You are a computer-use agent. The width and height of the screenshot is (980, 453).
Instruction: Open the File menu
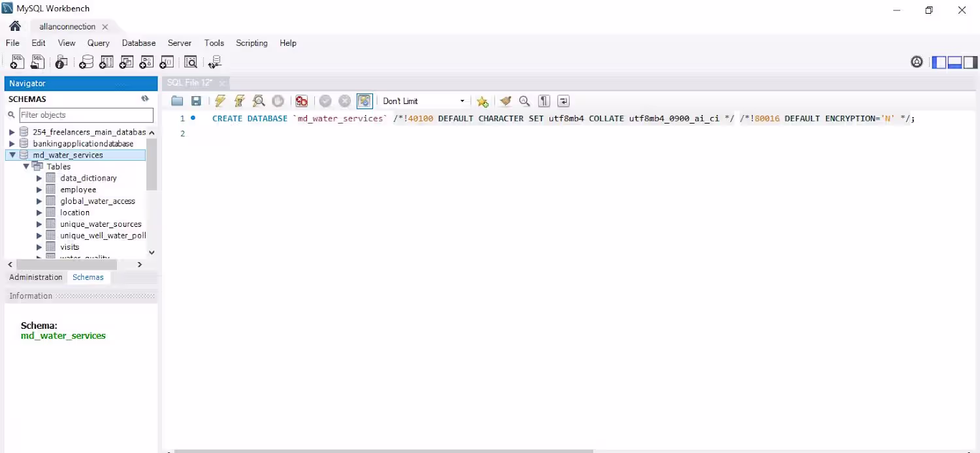tap(12, 43)
